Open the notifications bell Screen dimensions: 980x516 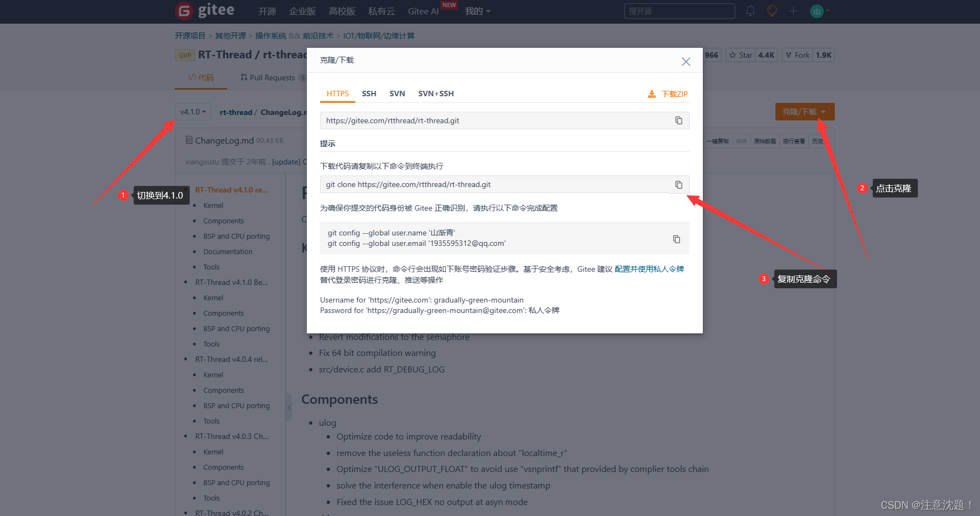coord(750,11)
